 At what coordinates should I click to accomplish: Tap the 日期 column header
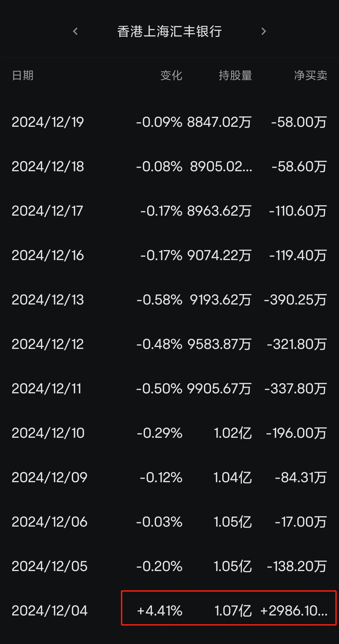[x=23, y=75]
